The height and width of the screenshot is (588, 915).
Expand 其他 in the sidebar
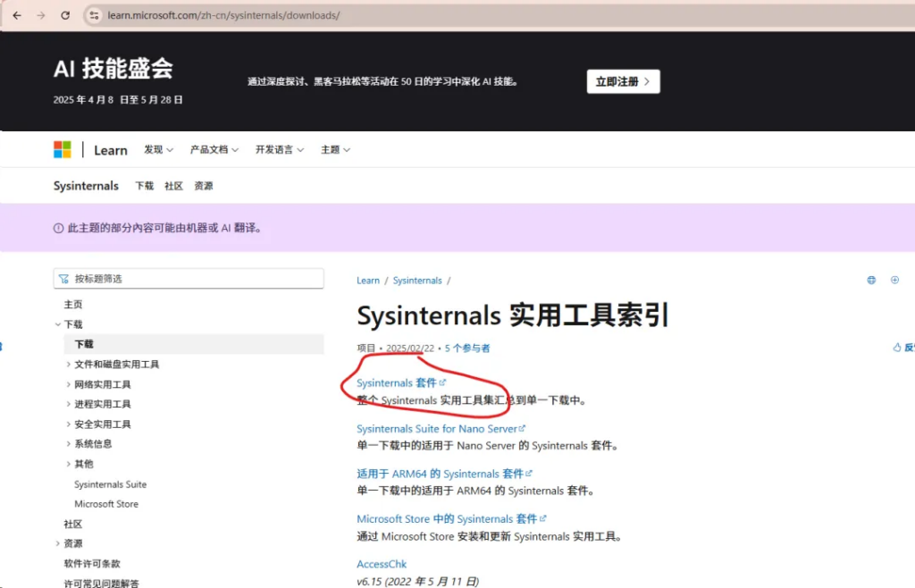coord(68,464)
